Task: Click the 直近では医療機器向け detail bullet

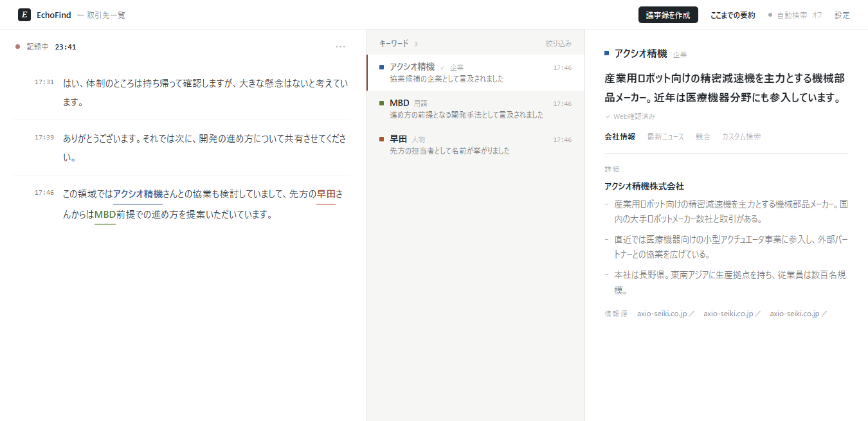Action: pyautogui.click(x=727, y=246)
